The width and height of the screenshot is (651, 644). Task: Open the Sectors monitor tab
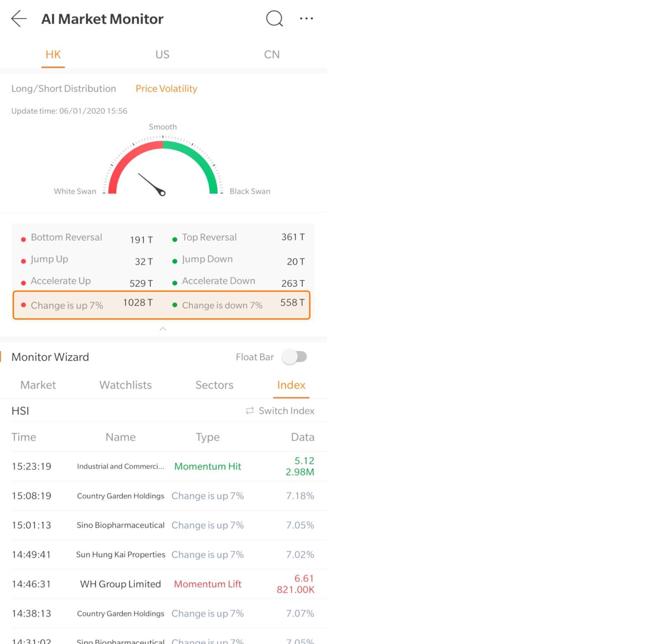[x=214, y=385]
